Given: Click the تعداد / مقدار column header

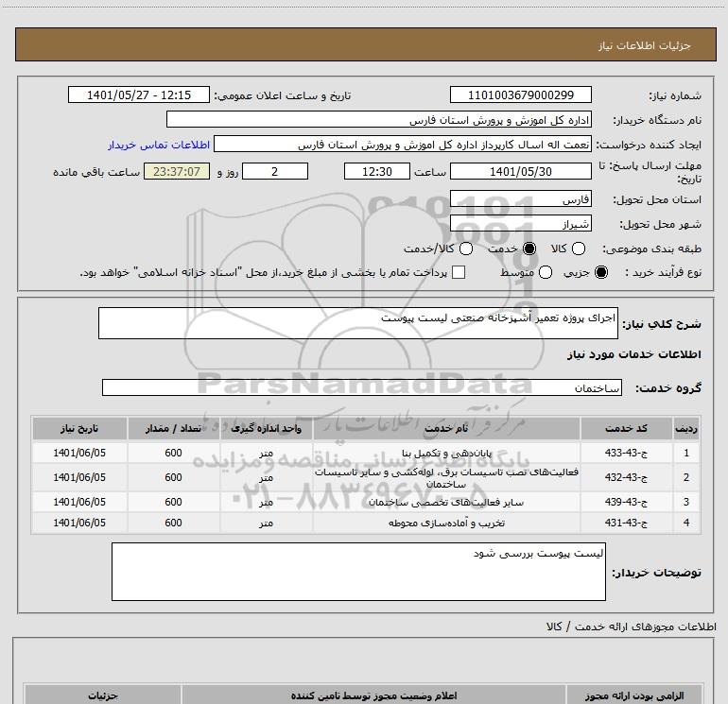Looking at the screenshot, I should click(x=173, y=428).
